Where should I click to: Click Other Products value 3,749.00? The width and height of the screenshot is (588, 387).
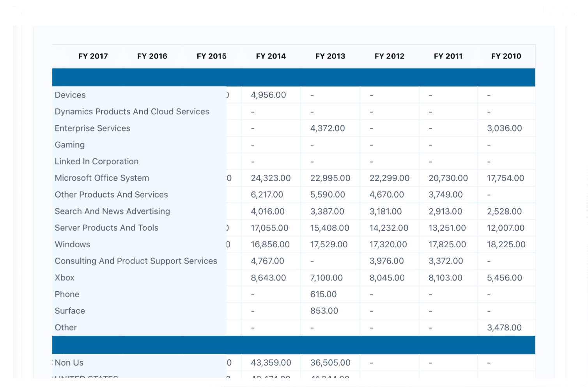pos(446,195)
